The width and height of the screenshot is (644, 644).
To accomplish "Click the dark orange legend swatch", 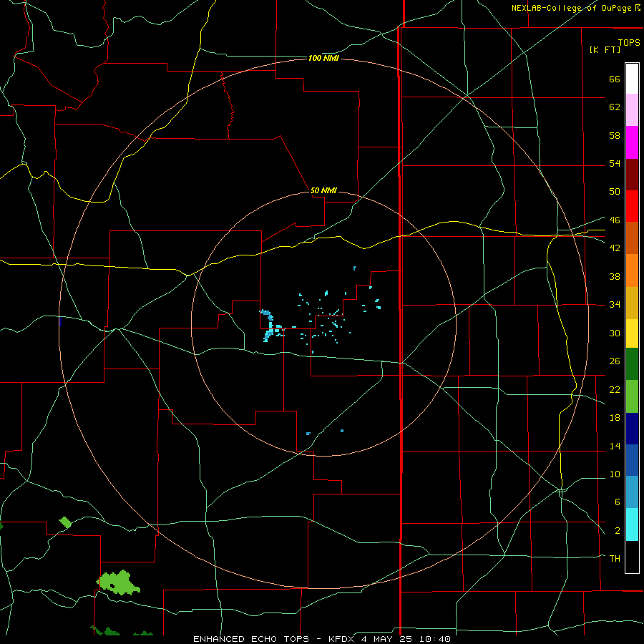I will coord(632,238).
